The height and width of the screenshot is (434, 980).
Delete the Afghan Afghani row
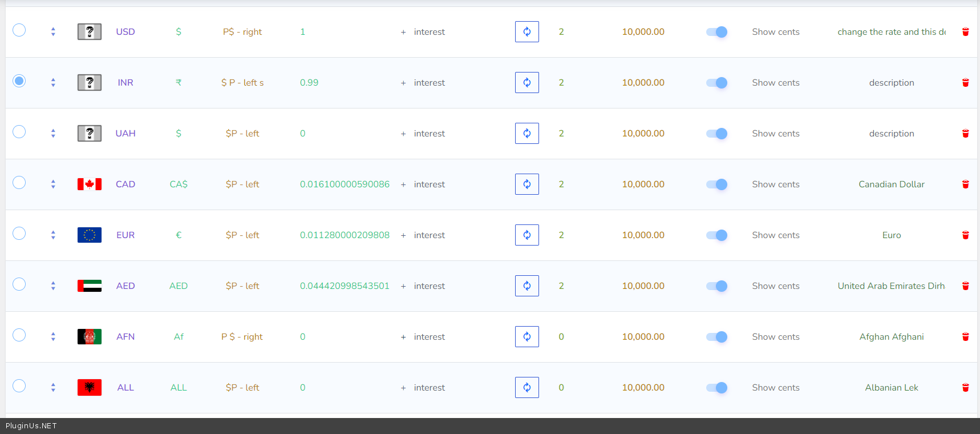coord(965,337)
